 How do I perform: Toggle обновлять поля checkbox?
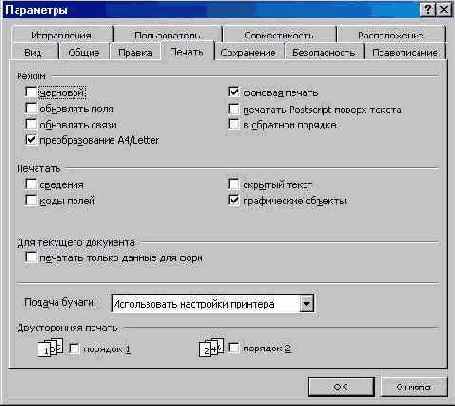point(31,108)
